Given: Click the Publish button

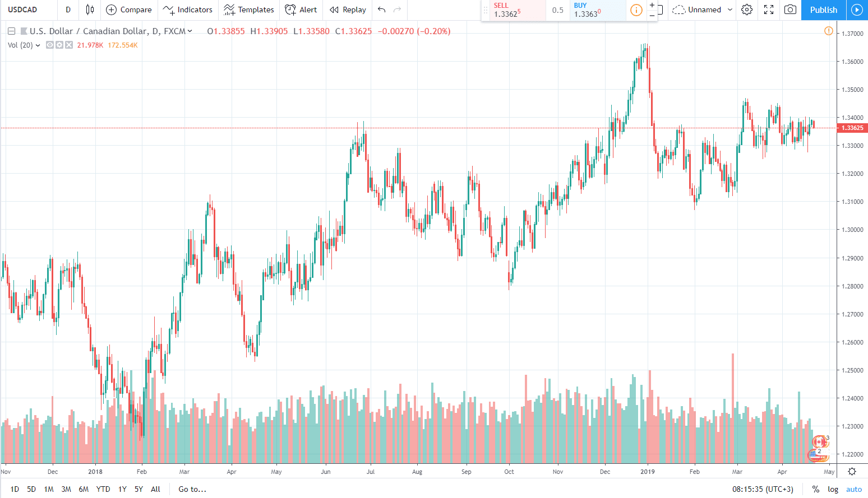Looking at the screenshot, I should [823, 10].
